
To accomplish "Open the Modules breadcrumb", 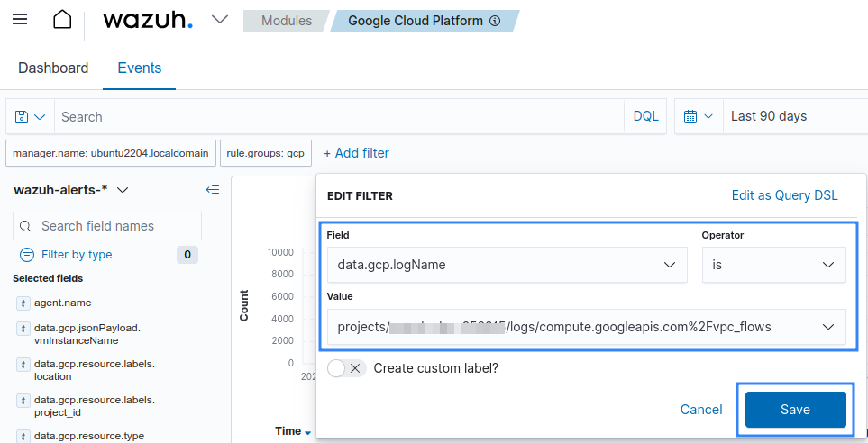I will pyautogui.click(x=287, y=21).
